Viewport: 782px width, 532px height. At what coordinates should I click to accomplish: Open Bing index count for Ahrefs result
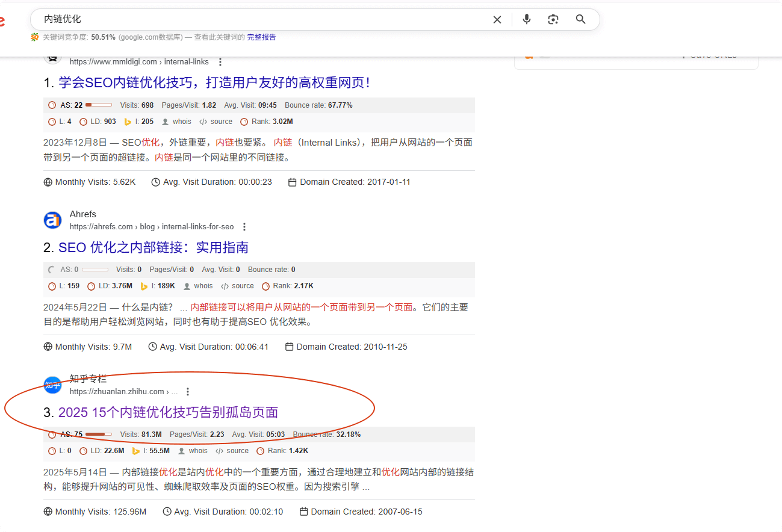162,286
